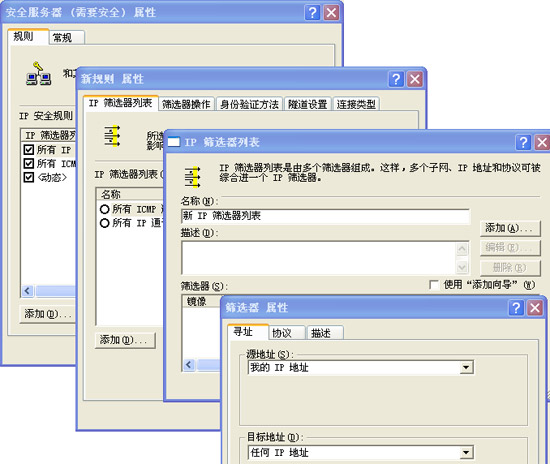
Task: Click left scroll arrow in IP 安全规则 list
Action: pyautogui.click(x=27, y=291)
